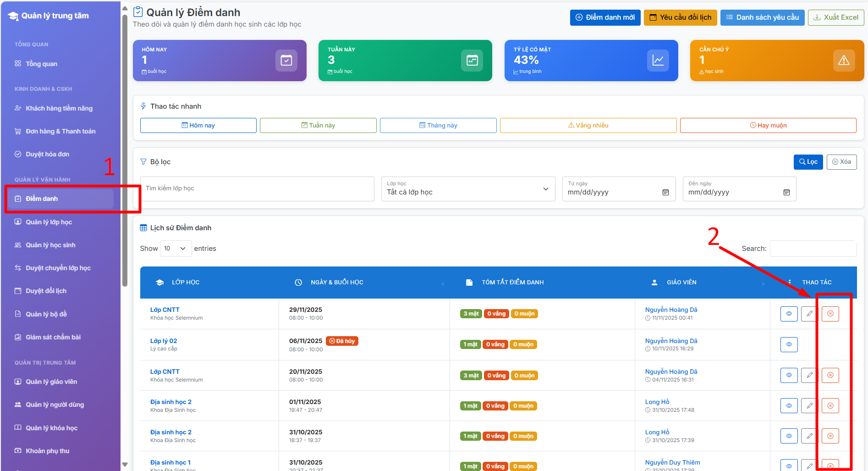Image resolution: width=868 pixels, height=471 pixels.
Task: View attendance details via eye icon for Lớp lý 02
Action: point(789,344)
